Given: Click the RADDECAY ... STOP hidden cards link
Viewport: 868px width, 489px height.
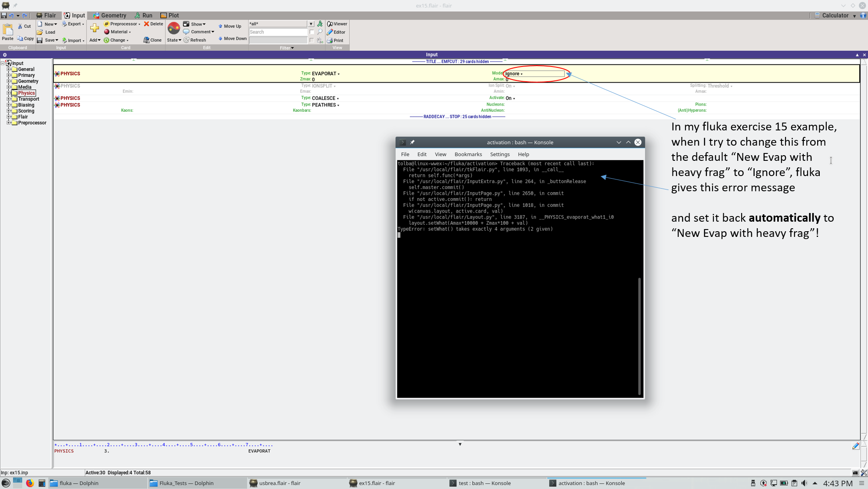Looking at the screenshot, I should (x=457, y=116).
